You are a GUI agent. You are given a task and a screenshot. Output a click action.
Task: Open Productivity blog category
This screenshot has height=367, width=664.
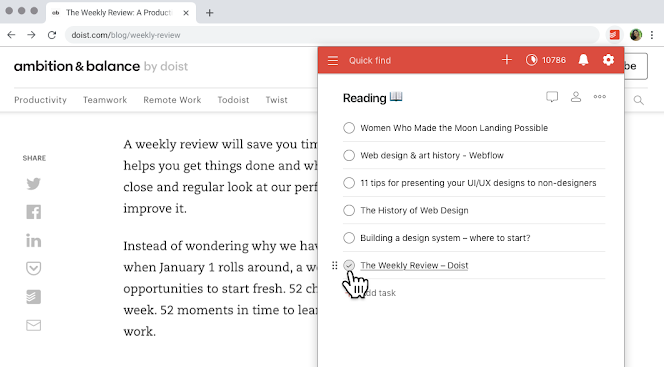pyautogui.click(x=40, y=100)
